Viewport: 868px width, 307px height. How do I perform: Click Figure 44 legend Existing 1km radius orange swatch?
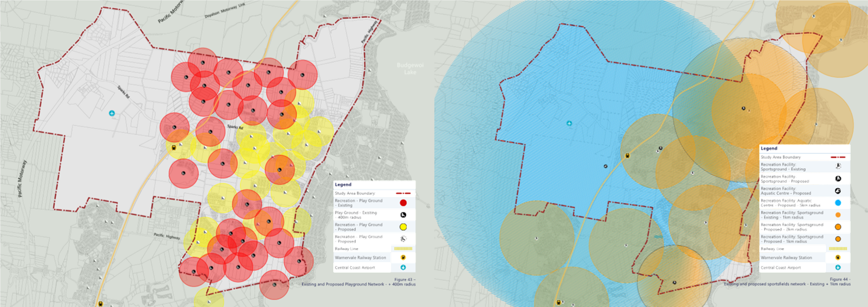(838, 215)
